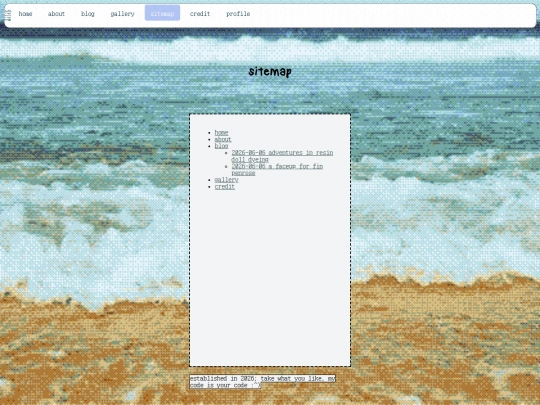Image resolution: width=540 pixels, height=405 pixels.
Task: Click footer link 'take what you like, my code is your code'
Action: click(263, 382)
